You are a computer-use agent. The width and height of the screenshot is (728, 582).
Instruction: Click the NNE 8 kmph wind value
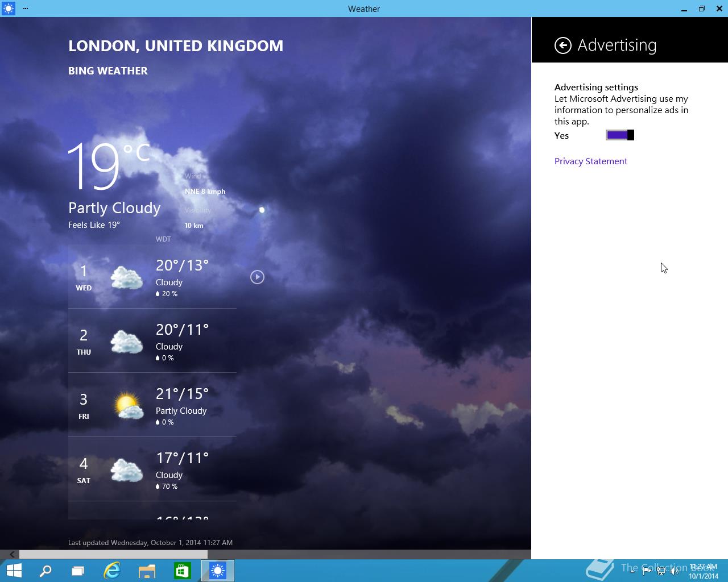point(205,192)
